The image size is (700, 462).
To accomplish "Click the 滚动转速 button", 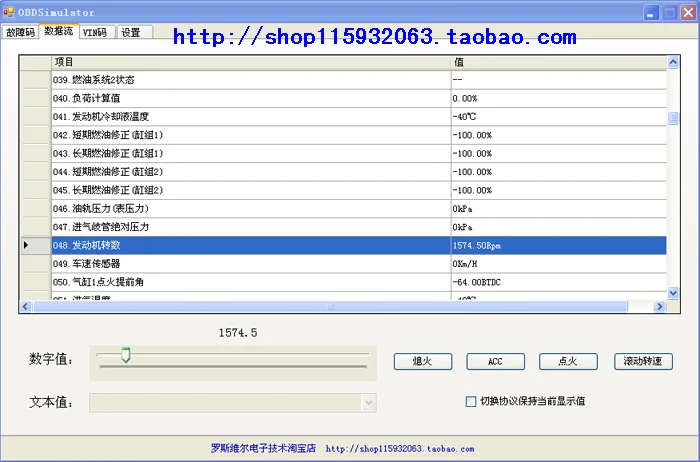I will (x=643, y=361).
